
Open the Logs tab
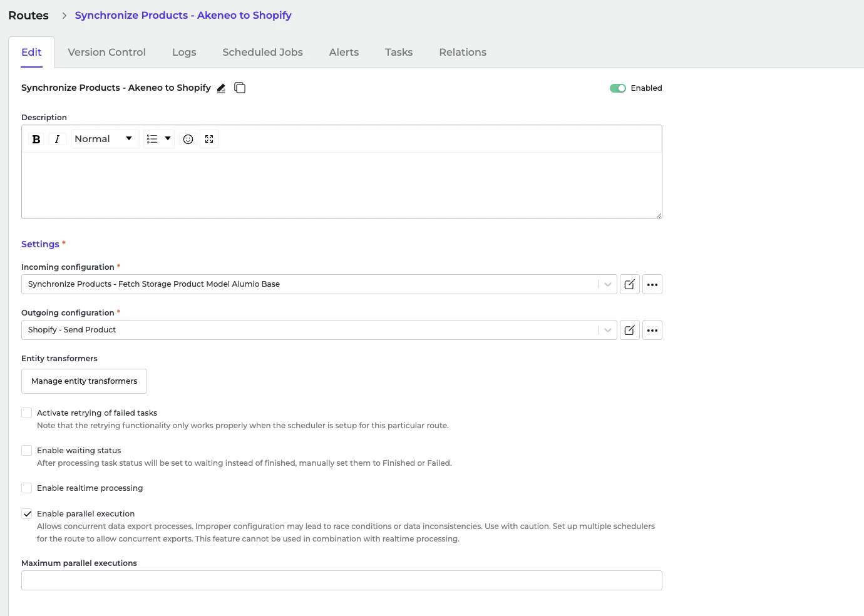click(x=184, y=53)
